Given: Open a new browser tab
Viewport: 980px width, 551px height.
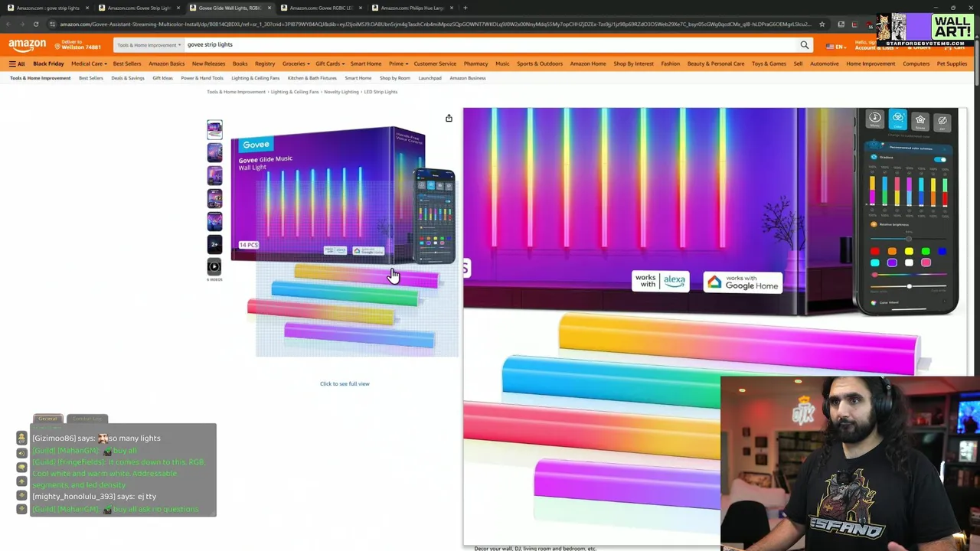Looking at the screenshot, I should pyautogui.click(x=465, y=8).
